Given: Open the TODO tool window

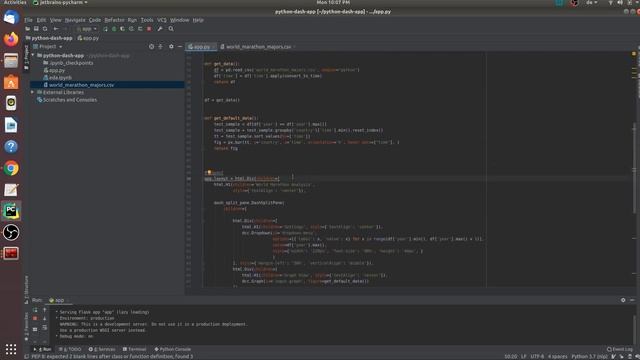Looking at the screenshot, I should 70,349.
